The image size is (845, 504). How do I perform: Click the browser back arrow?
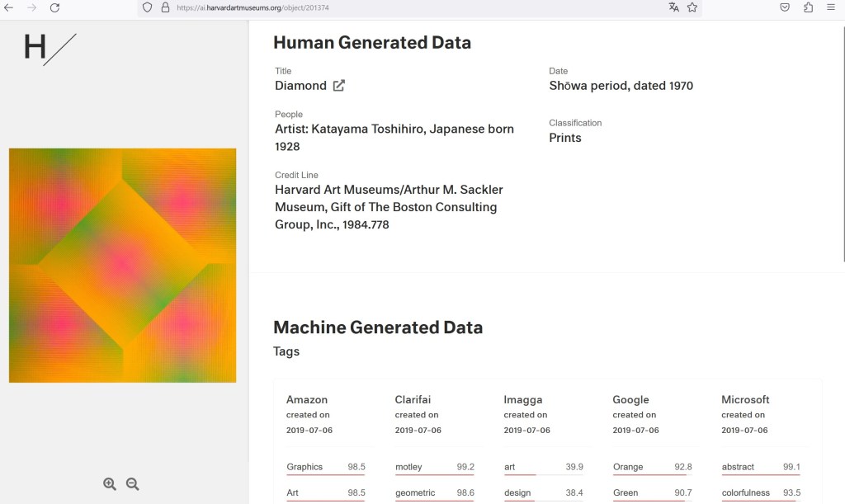[9, 7]
